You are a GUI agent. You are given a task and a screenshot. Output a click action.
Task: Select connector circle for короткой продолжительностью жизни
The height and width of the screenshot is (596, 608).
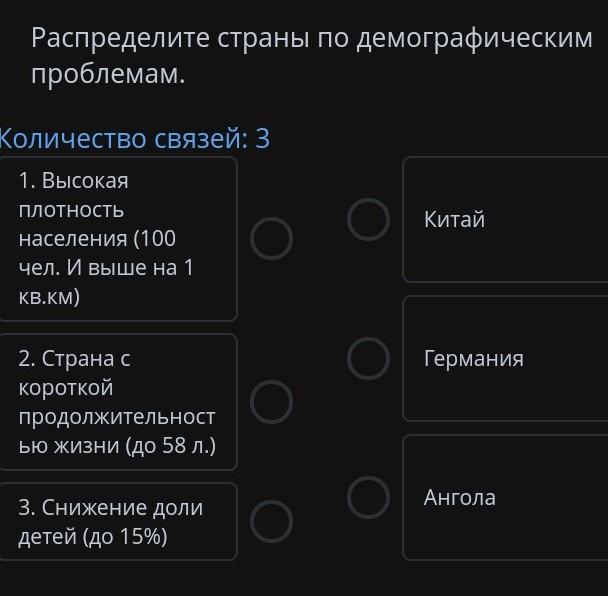(x=271, y=402)
